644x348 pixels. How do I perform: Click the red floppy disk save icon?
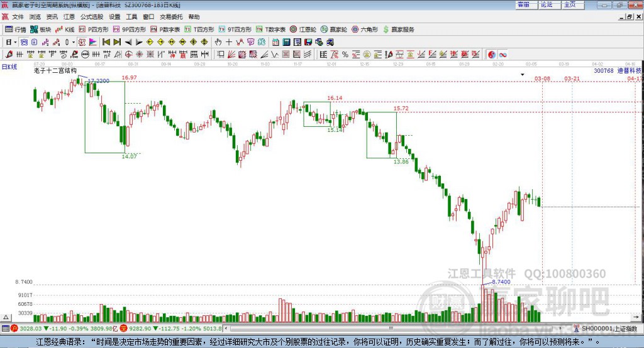(308, 42)
